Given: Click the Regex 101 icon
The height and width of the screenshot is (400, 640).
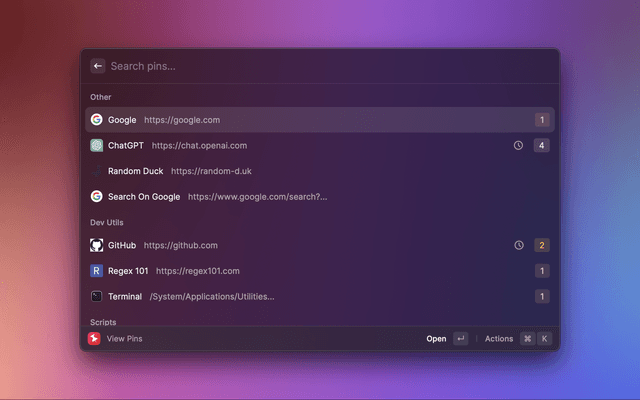Looking at the screenshot, I should point(96,271).
